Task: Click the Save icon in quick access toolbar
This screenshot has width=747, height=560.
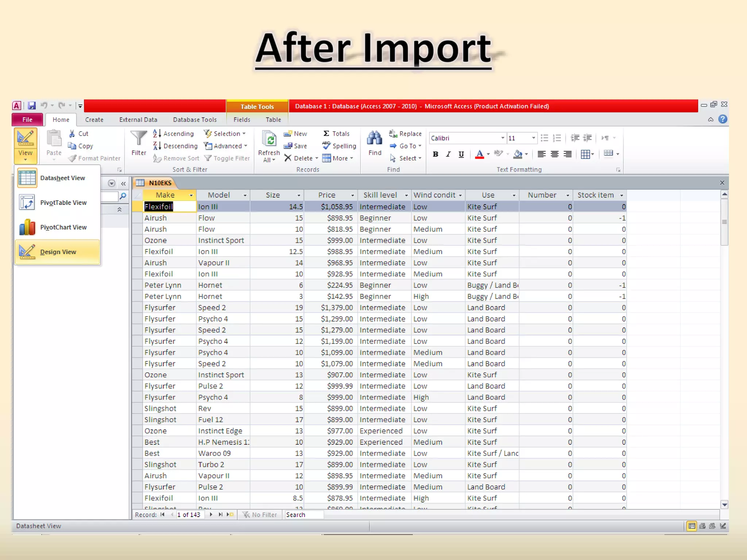Action: click(x=32, y=106)
